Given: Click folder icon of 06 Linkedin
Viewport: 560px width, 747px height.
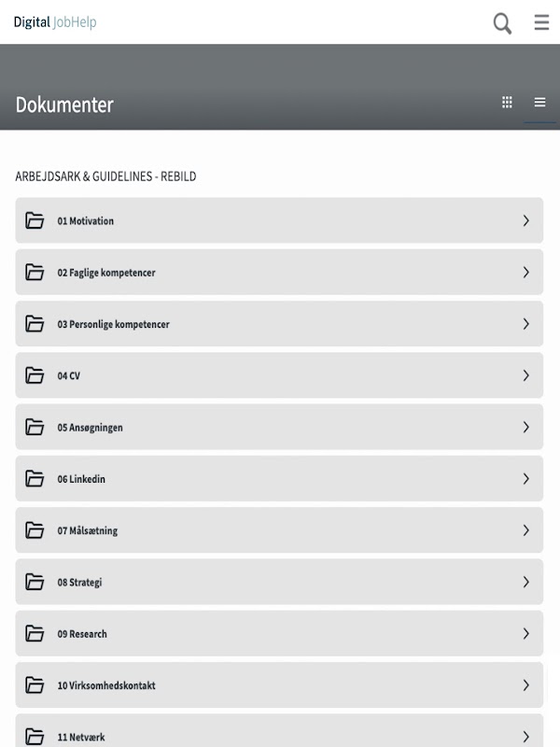Looking at the screenshot, I should 35,478.
